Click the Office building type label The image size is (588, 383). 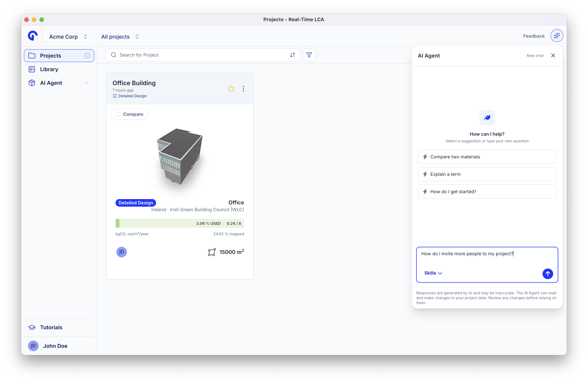236,203
